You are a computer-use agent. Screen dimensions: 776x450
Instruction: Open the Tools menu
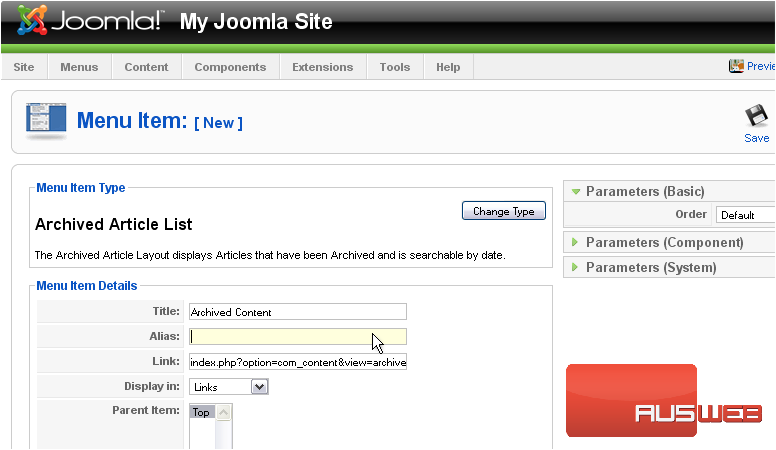coord(395,67)
